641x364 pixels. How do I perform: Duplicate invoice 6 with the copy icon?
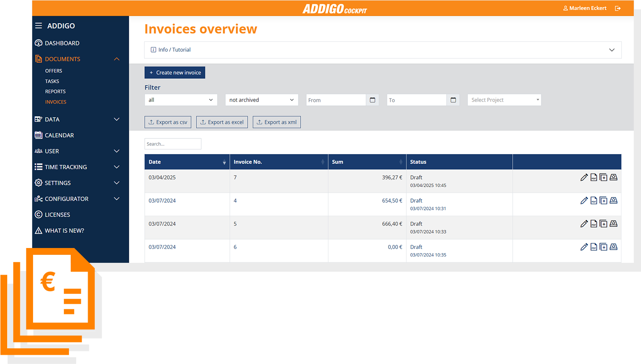[603, 247]
